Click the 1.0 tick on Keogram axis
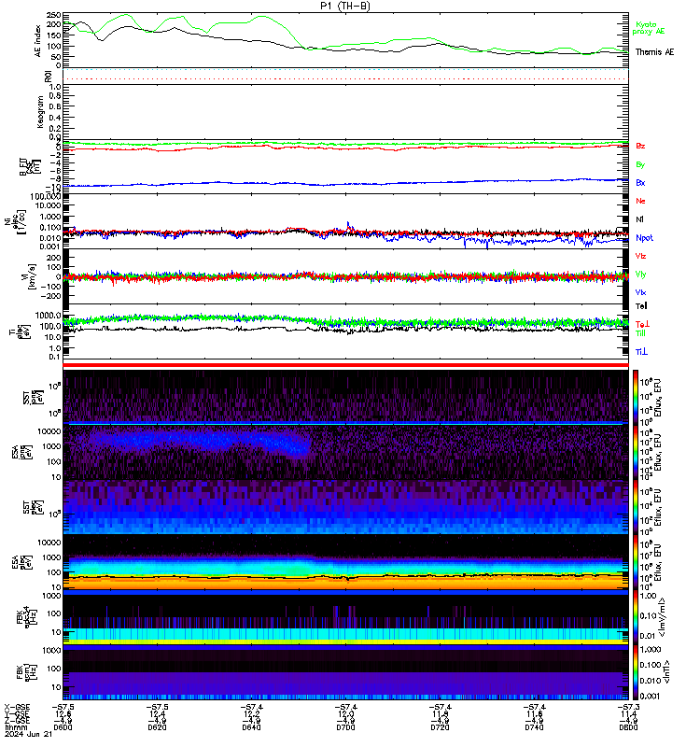 coord(55,87)
